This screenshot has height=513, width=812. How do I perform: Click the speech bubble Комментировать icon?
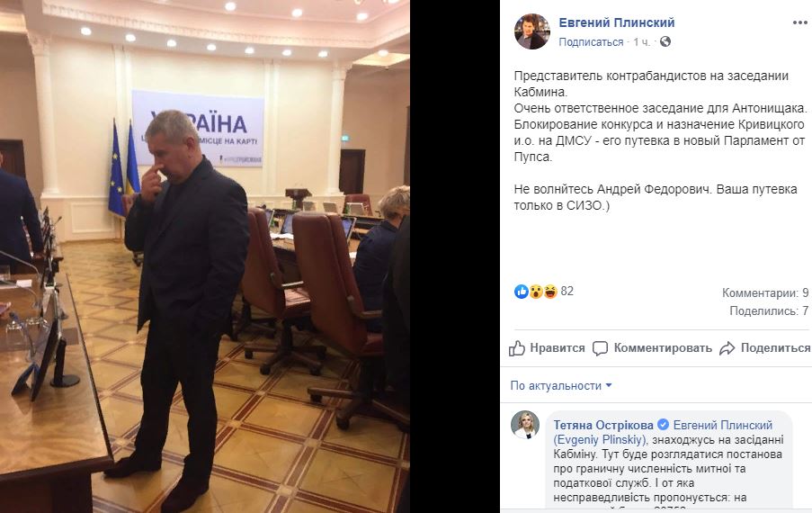point(600,348)
